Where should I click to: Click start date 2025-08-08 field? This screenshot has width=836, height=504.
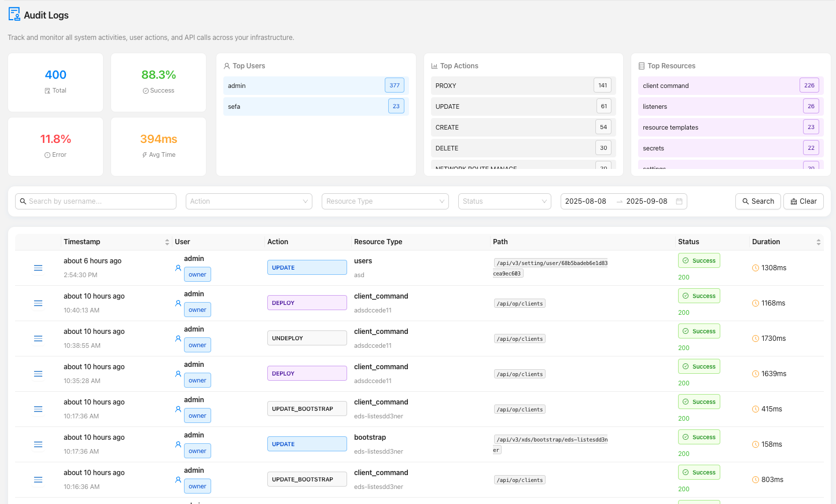(585, 201)
